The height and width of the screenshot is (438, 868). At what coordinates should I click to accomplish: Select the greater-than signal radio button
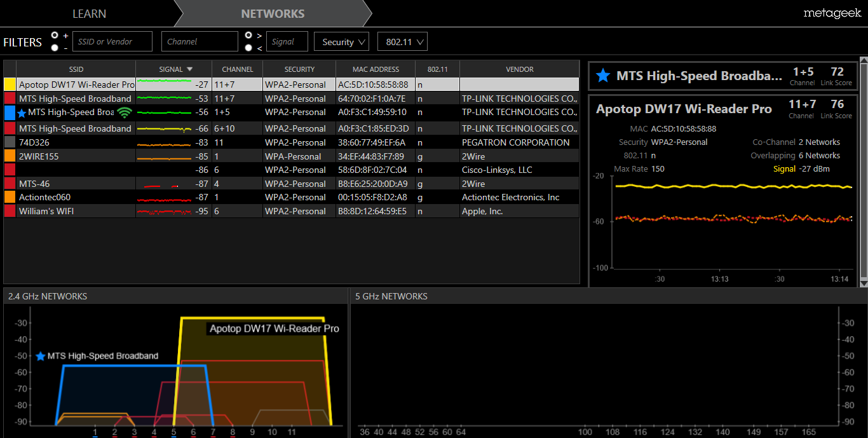249,36
